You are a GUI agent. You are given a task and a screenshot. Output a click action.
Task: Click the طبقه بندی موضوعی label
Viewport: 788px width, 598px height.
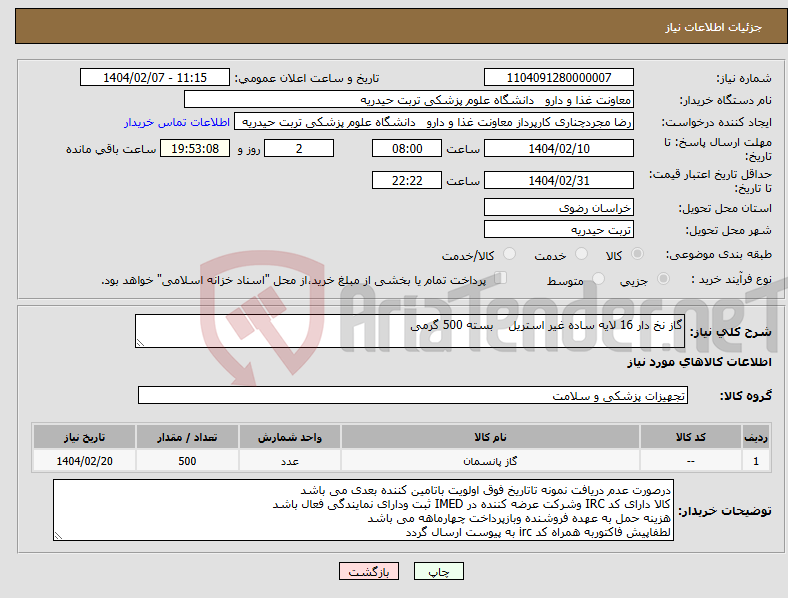coord(719,254)
